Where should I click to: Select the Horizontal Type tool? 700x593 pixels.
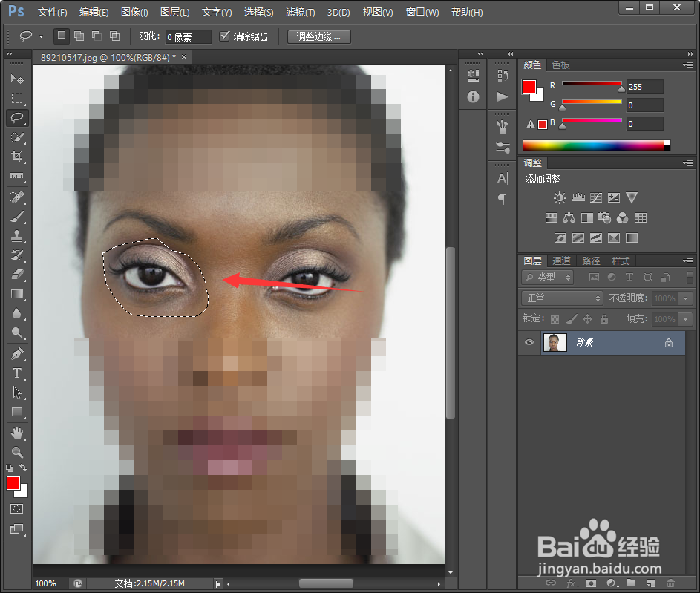coord(17,373)
